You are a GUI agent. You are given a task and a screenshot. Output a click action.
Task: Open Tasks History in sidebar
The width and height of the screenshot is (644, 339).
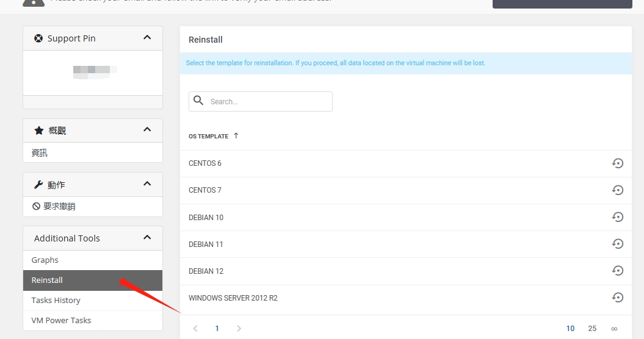pyautogui.click(x=56, y=300)
